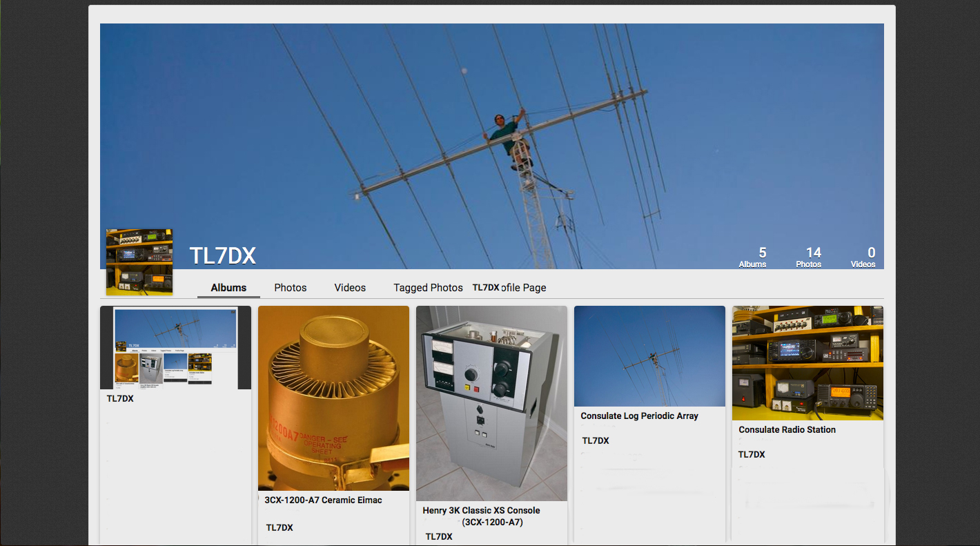Open the Henry 3K console album thumbnail
This screenshot has height=546, width=980.
click(491, 403)
